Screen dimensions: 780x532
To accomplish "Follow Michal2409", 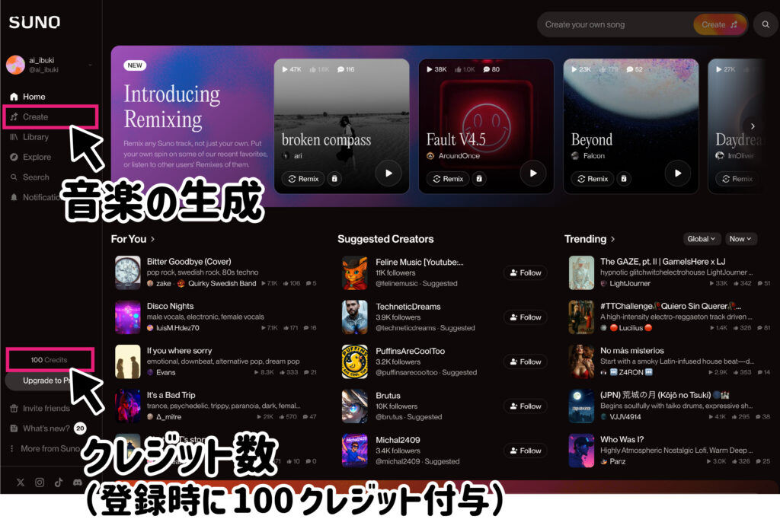I will tap(526, 451).
